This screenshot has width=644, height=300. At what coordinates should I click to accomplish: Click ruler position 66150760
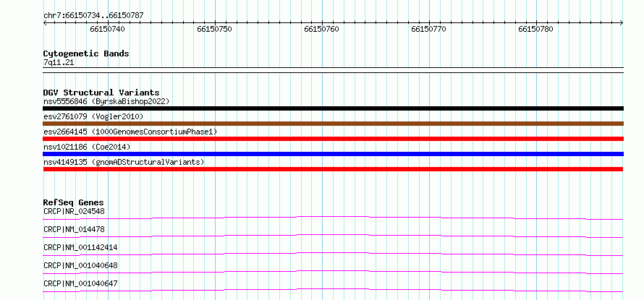[321, 29]
